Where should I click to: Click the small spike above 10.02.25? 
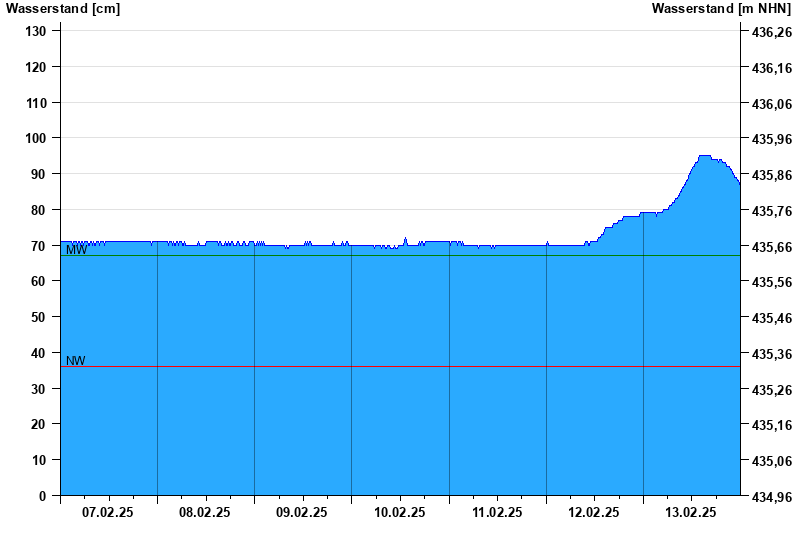tap(405, 239)
